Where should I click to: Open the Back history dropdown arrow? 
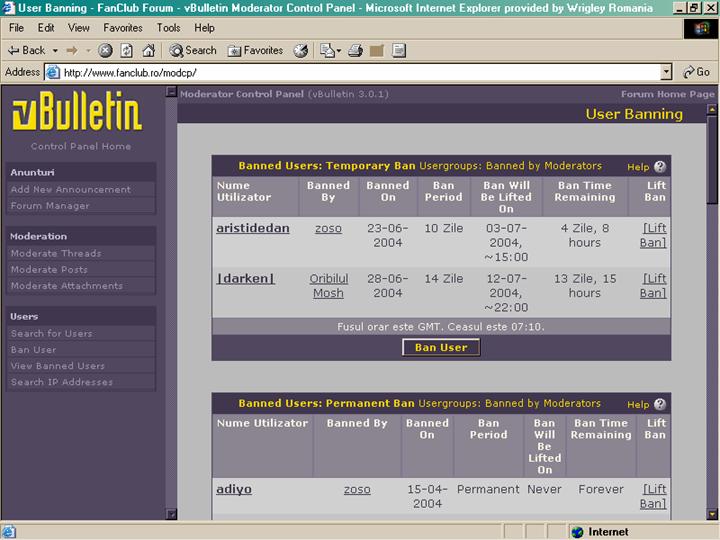(55, 51)
